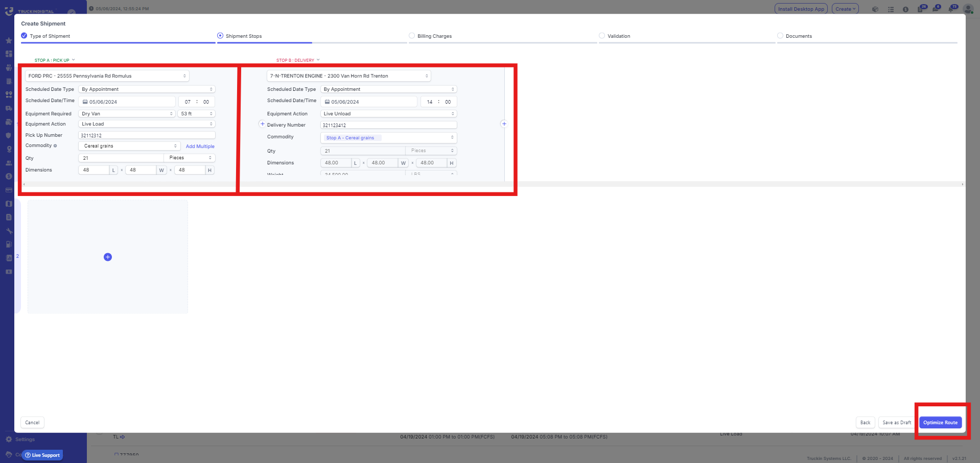Screen dimensions: 980x463
Task: Click the Add Multiple link
Action: [200, 147]
